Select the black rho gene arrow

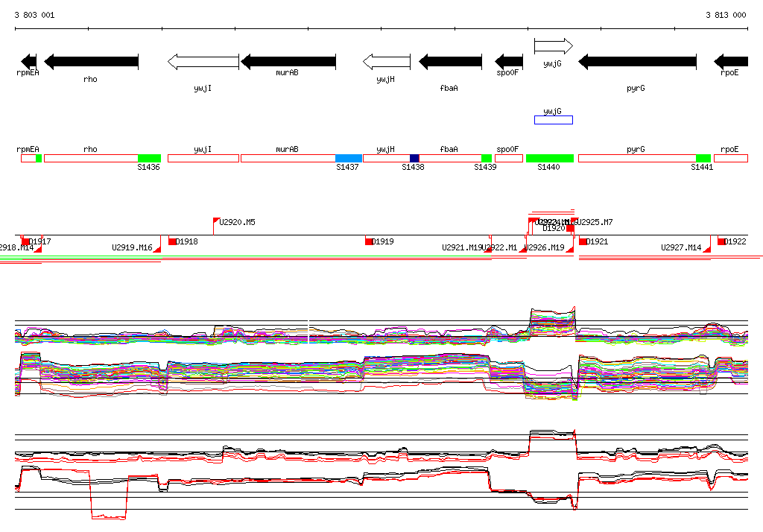pyautogui.click(x=92, y=62)
